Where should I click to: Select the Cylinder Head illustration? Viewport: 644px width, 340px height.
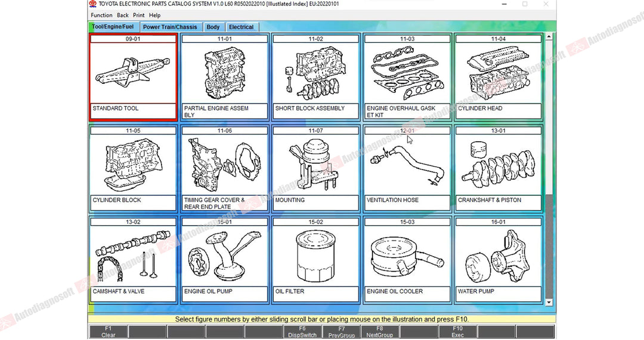coord(498,73)
